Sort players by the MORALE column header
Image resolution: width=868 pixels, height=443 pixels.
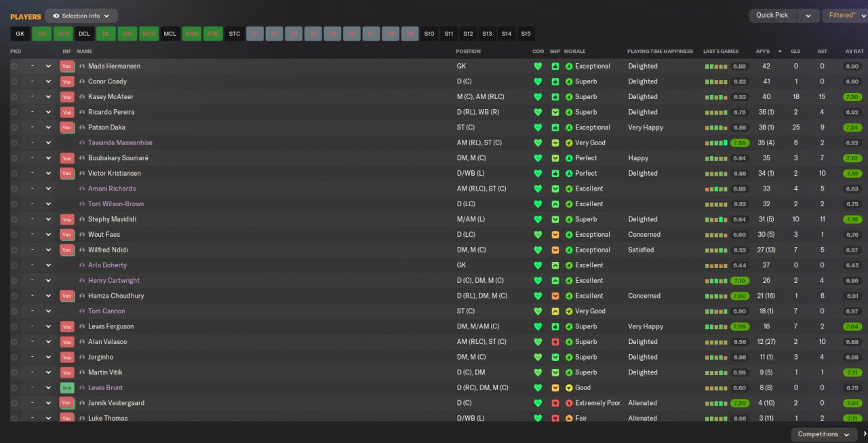point(574,52)
